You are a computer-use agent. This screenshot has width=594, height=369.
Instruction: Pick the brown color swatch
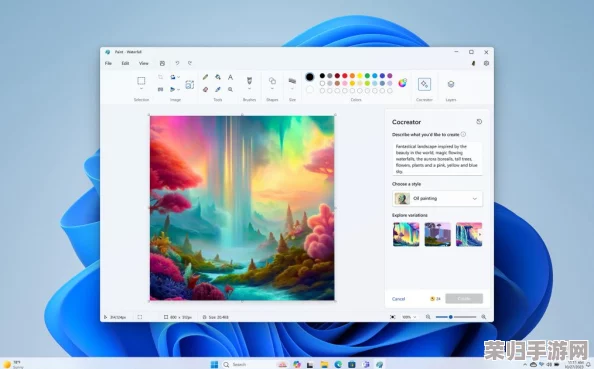click(337, 83)
